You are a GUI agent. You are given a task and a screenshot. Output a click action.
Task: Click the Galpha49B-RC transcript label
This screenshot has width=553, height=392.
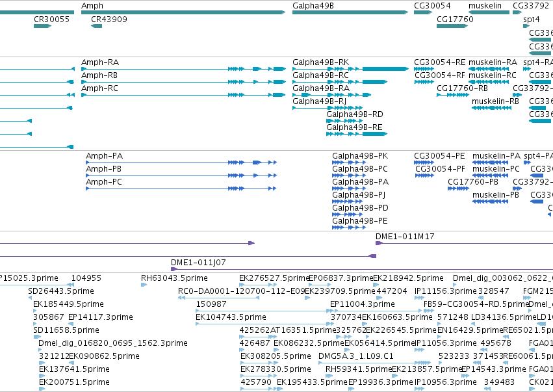tap(320, 75)
